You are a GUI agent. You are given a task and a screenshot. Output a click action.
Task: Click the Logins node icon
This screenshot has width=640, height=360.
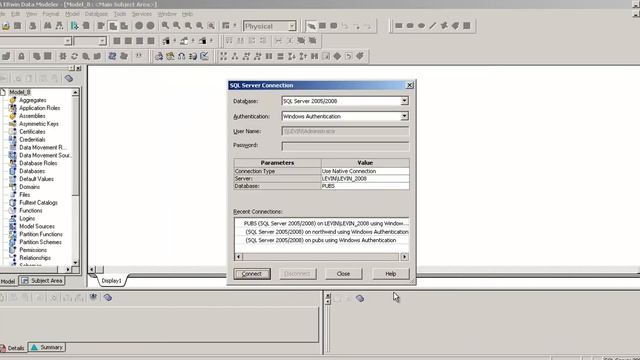(13, 218)
